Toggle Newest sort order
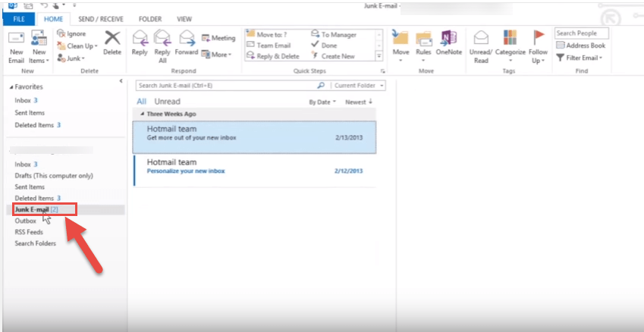The image size is (644, 332). point(359,102)
